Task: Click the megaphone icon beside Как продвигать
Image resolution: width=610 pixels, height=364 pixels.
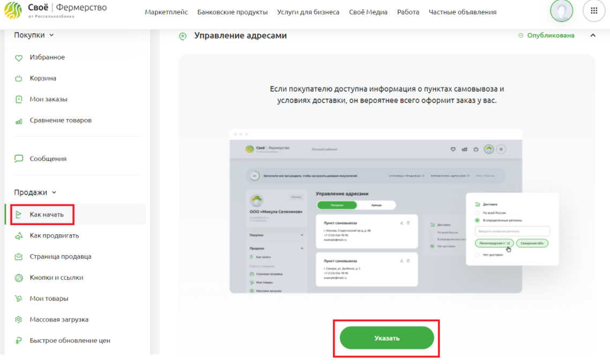Action: 19,236
